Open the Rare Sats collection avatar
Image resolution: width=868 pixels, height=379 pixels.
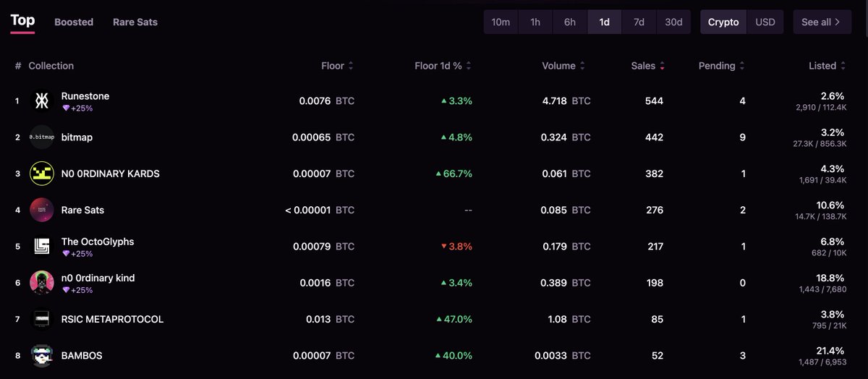pyautogui.click(x=42, y=210)
